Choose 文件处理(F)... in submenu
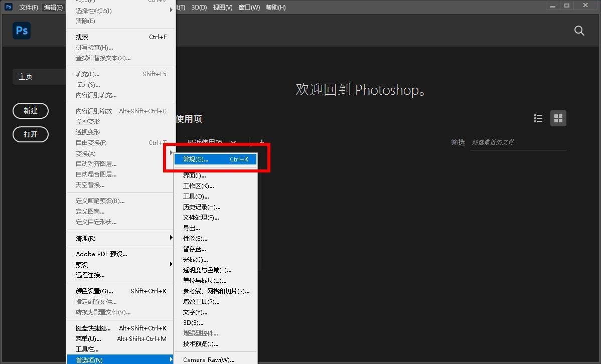This screenshot has height=364, width=601. click(215, 217)
